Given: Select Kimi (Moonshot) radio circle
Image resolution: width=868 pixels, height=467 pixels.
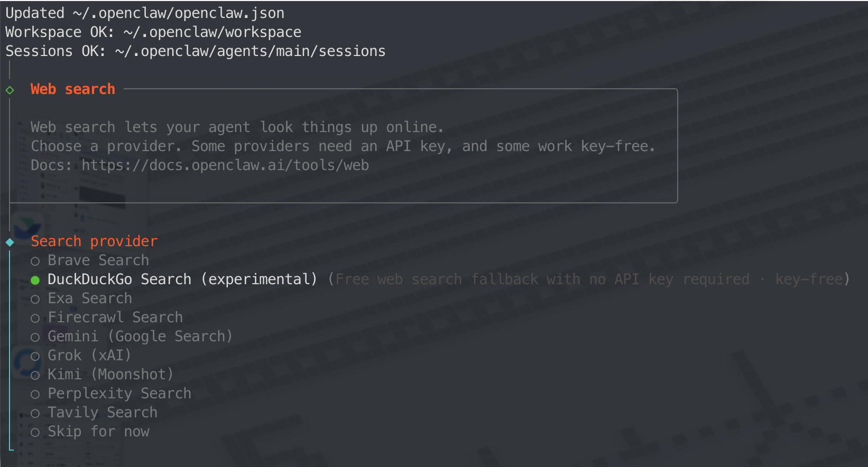Looking at the screenshot, I should 35,375.
